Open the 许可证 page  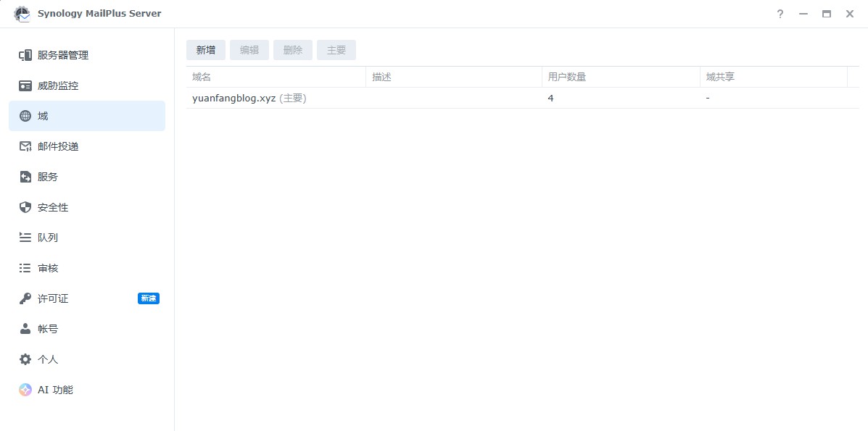pos(87,298)
